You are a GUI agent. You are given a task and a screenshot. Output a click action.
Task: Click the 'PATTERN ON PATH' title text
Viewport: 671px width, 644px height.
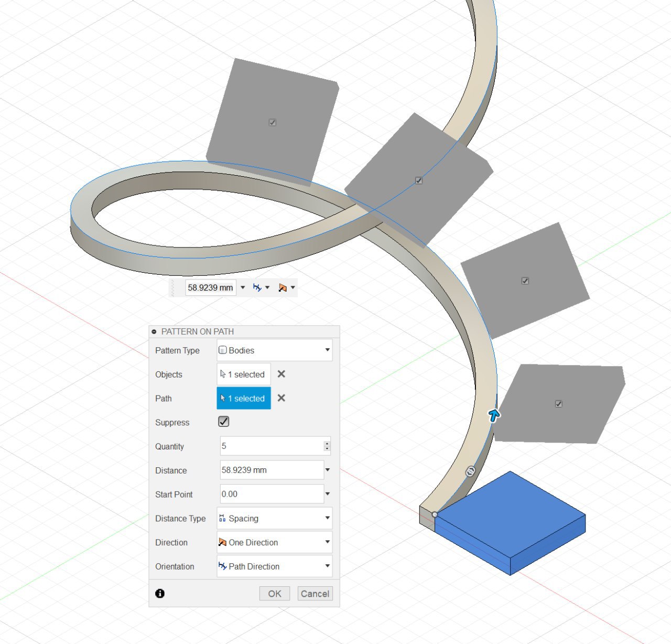[198, 331]
